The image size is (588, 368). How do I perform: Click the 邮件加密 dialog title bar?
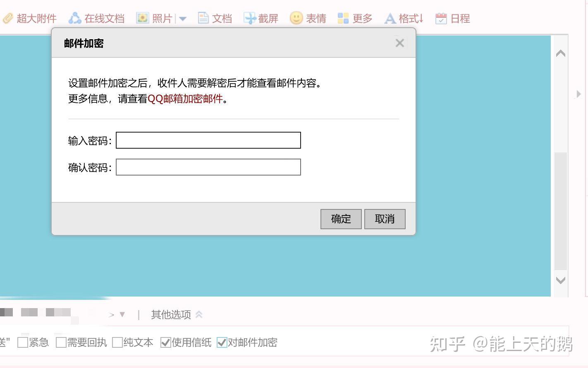(84, 43)
